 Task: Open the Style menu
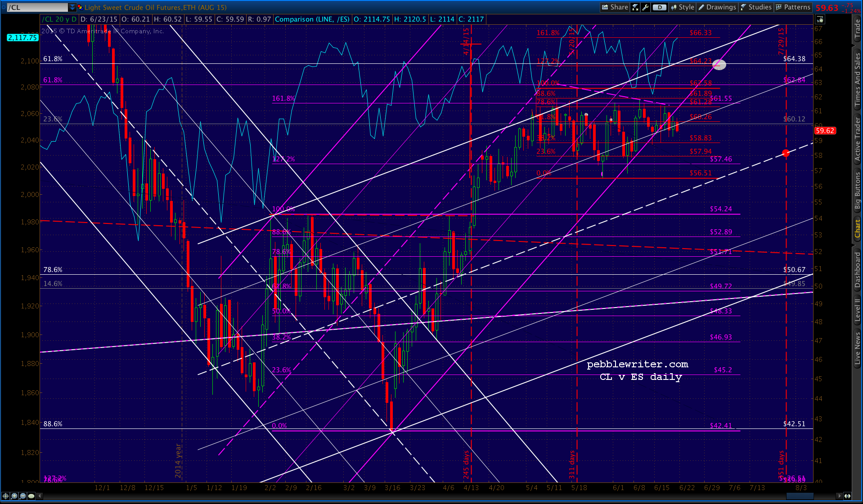pyautogui.click(x=683, y=7)
